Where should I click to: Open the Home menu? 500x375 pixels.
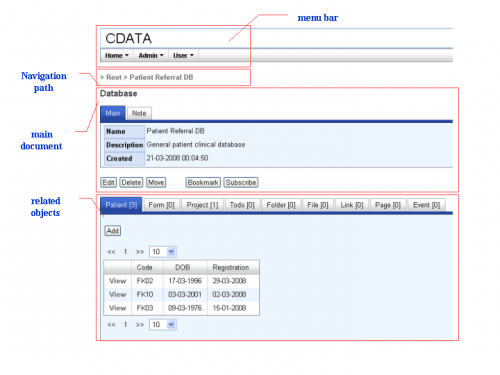coord(117,55)
